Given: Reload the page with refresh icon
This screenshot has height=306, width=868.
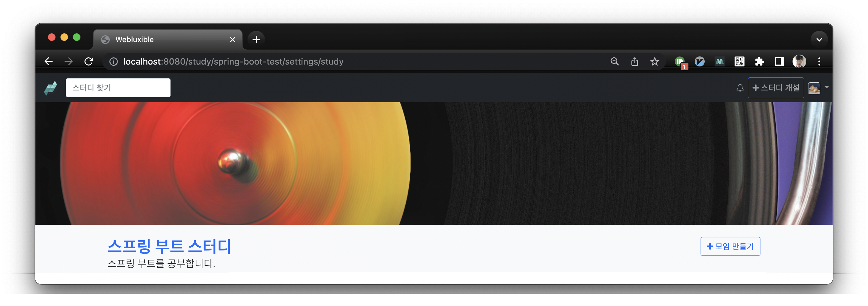Looking at the screenshot, I should [x=89, y=61].
